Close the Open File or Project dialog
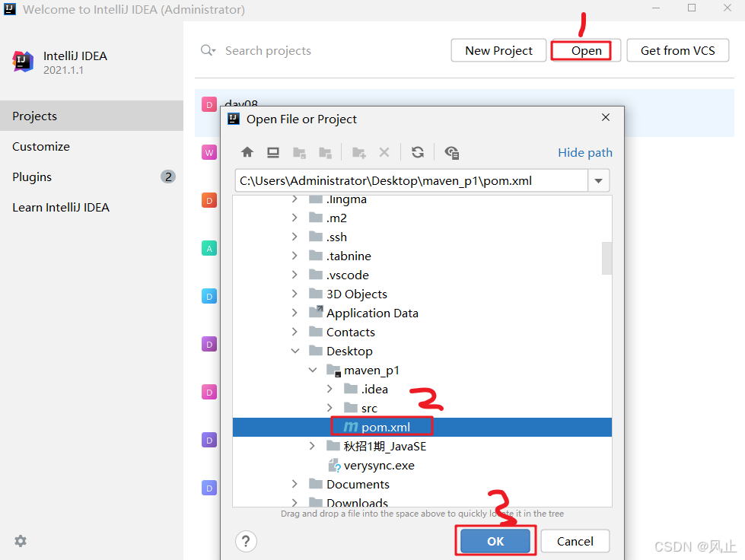This screenshot has width=745, height=560. point(605,117)
